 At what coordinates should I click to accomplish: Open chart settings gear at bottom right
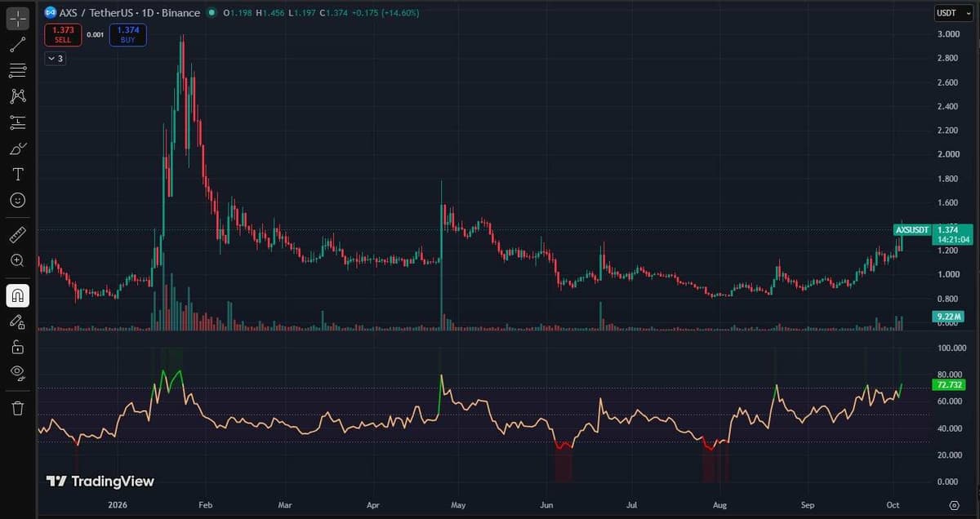tap(953, 507)
